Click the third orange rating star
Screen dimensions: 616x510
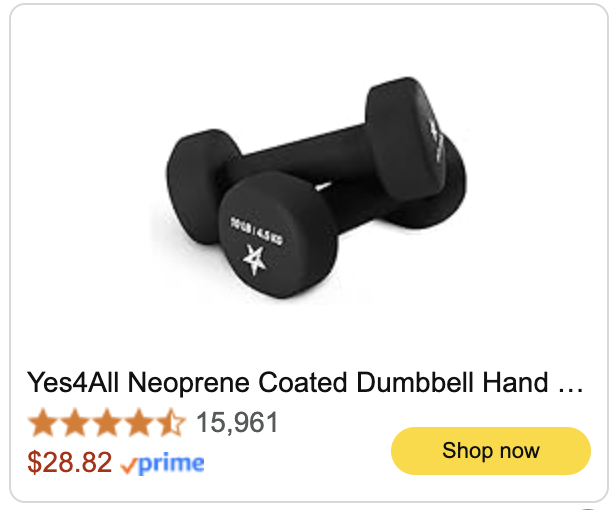[x=107, y=422]
